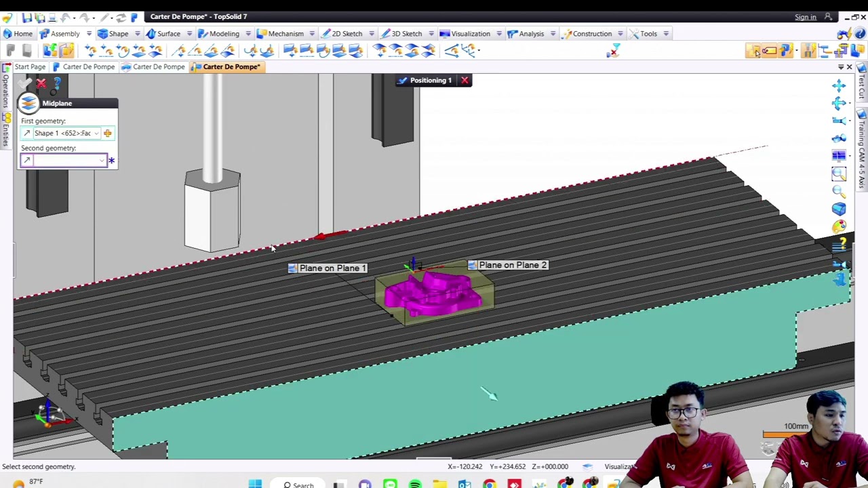The width and height of the screenshot is (868, 488).
Task: Click the Plane on Plane 1 constraint label
Action: pyautogui.click(x=327, y=268)
